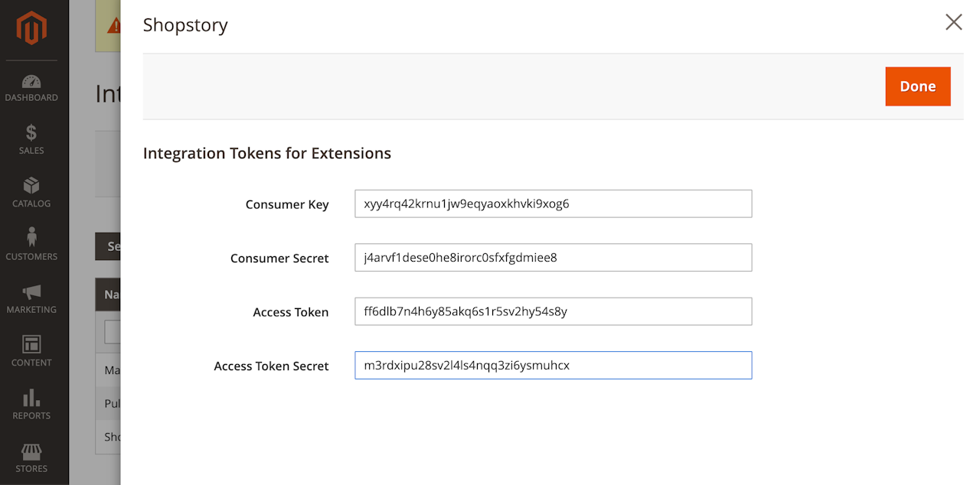Open the Stores storefront icon
This screenshot has height=485, width=980.
tap(31, 451)
